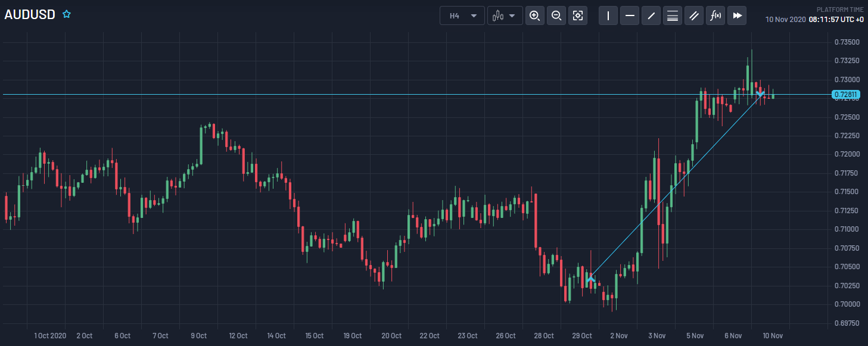868x346 pixels.
Task: Select the parallel channel drawing tool
Action: [694, 15]
